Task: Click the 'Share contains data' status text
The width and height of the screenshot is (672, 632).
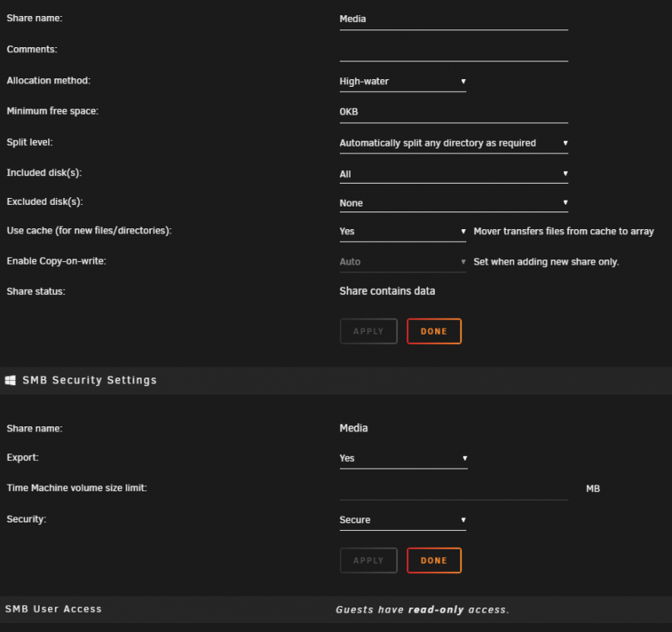Action: coord(387,292)
